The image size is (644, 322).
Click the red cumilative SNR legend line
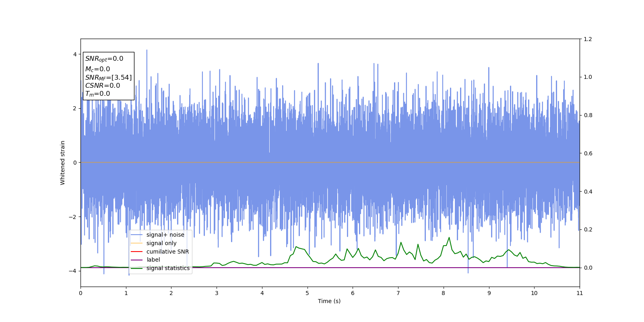pos(137,252)
